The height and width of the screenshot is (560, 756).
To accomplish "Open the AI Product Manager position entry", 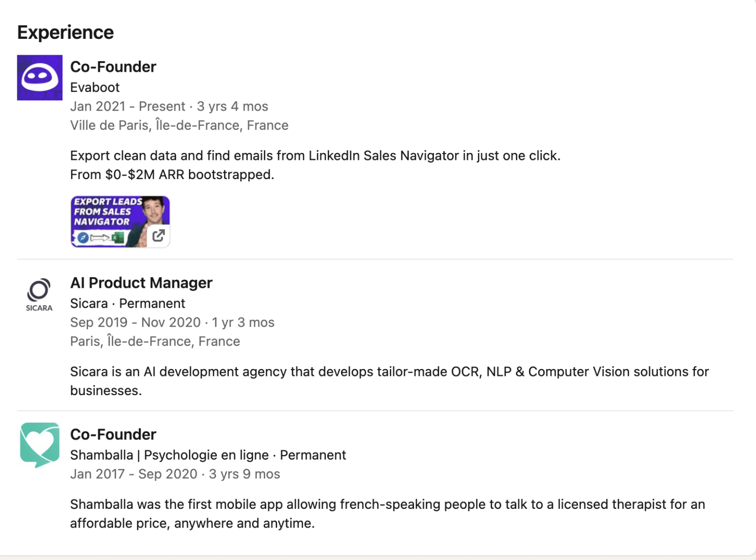I will point(141,282).
